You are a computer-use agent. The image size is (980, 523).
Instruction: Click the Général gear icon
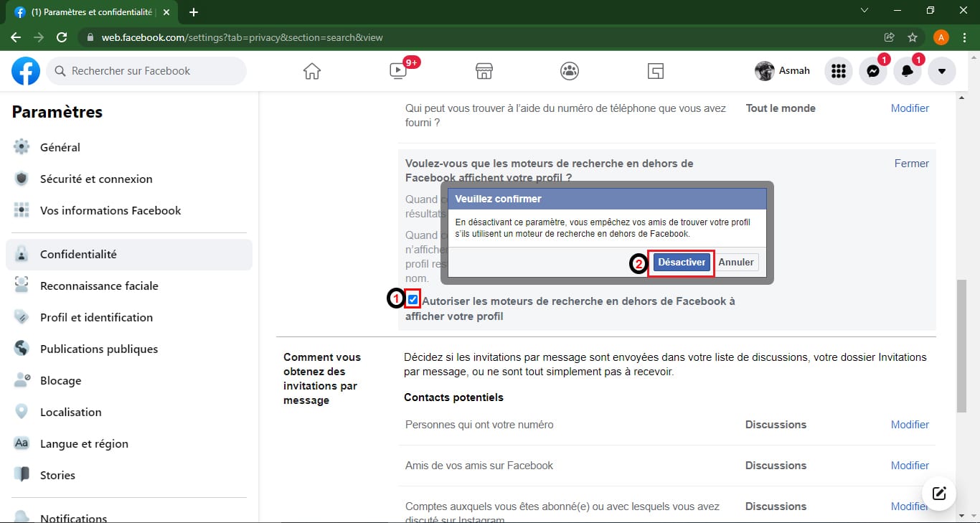click(x=22, y=147)
